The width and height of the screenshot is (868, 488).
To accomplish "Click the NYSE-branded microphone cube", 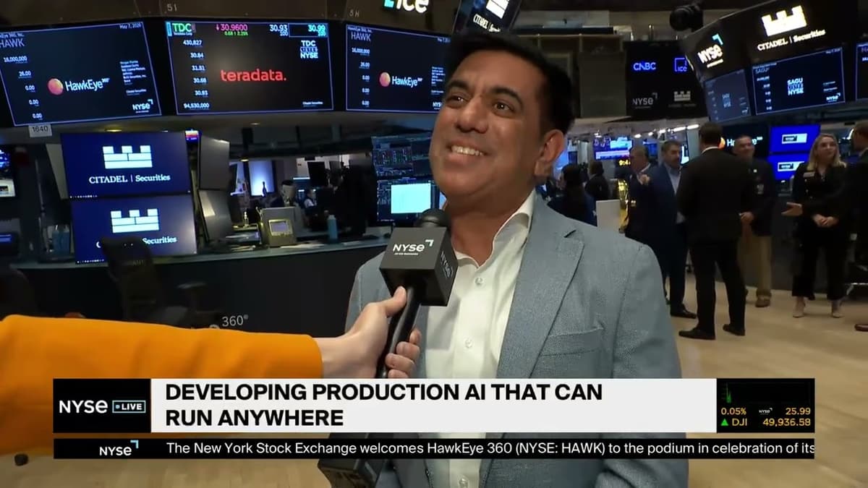I will (x=419, y=267).
